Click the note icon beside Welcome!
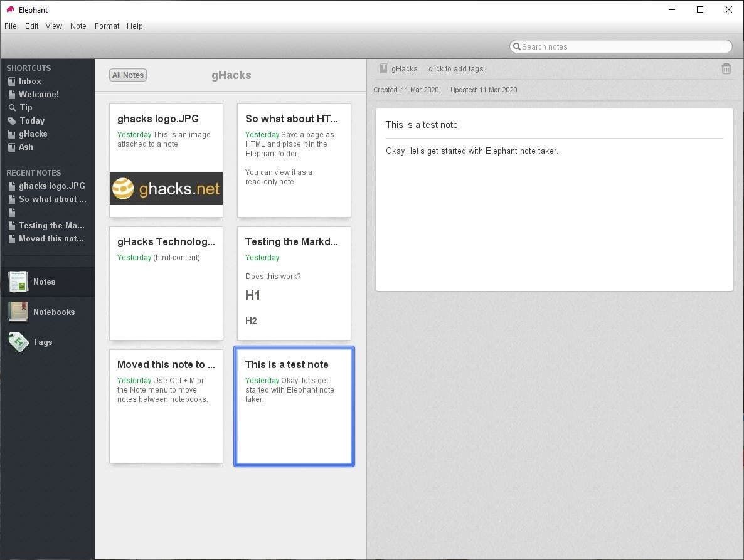Screen dimensions: 744x560 (12, 95)
